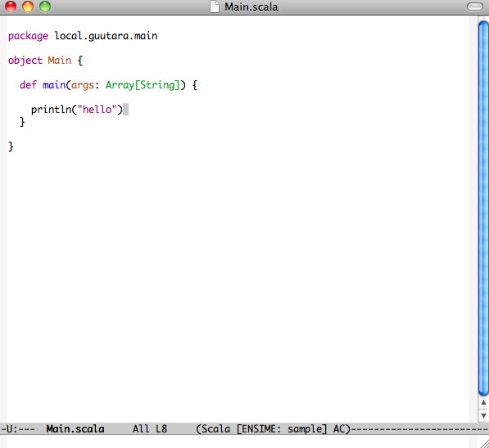This screenshot has height=448, width=489.
Task: Click the 'Array[String]' type annotation
Action: 143,85
